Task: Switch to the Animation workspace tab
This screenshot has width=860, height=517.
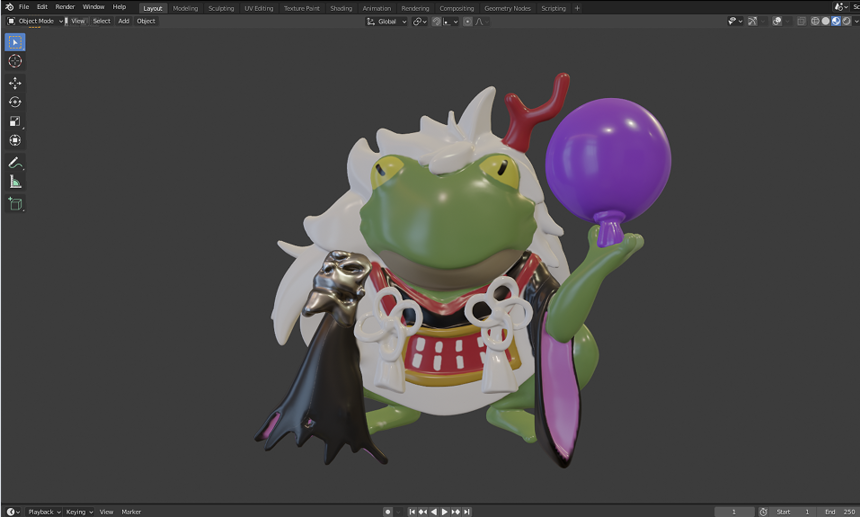Action: 377,8
